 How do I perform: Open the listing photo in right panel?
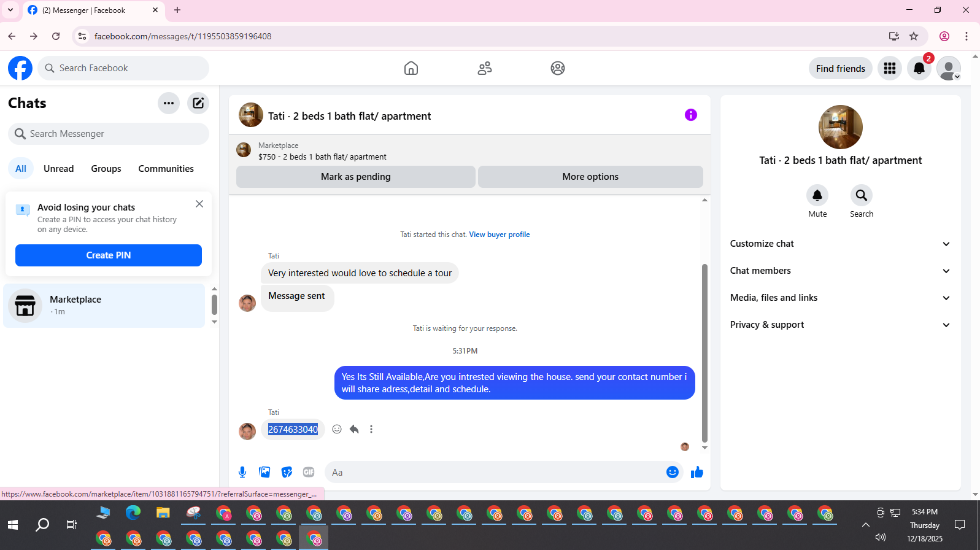coord(841,127)
